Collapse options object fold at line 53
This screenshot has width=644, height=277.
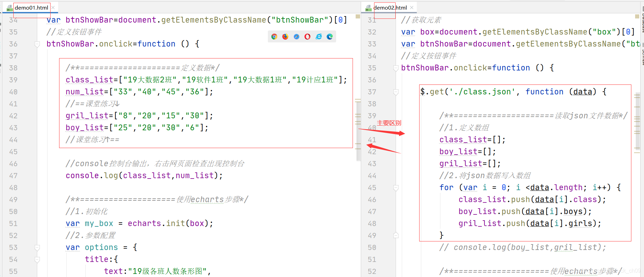click(x=37, y=247)
